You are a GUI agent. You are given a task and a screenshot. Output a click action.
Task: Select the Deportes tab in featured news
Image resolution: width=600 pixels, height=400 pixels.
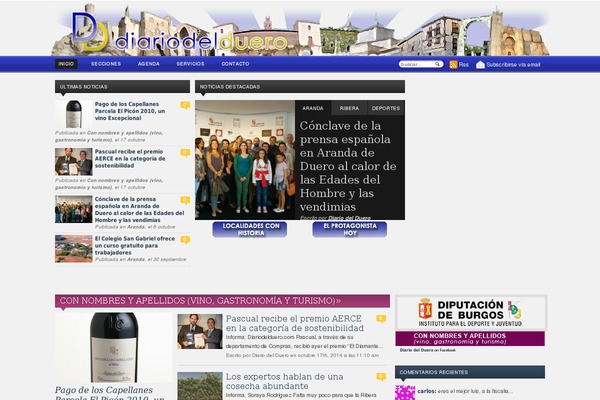(x=386, y=108)
